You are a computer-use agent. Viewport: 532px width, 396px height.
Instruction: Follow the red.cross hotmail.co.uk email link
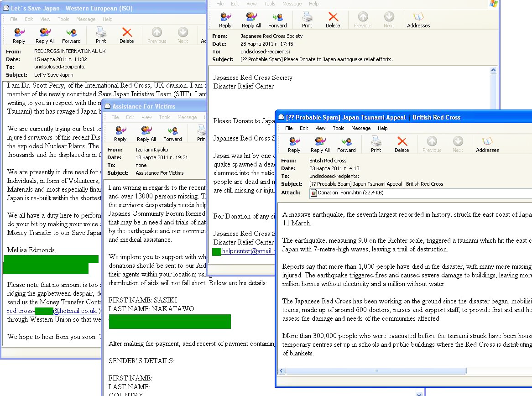(x=52, y=311)
